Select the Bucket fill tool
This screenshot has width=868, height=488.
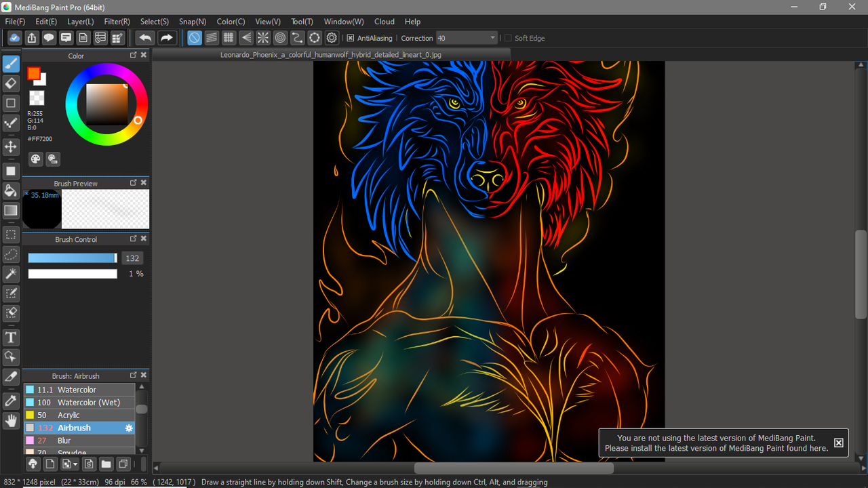(11, 190)
